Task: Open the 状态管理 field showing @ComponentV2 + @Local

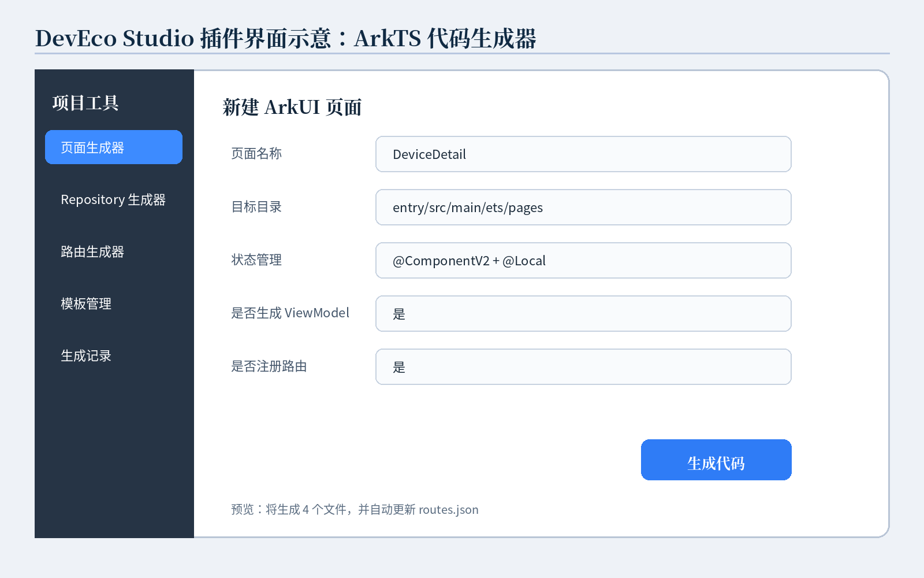Action: 583,261
